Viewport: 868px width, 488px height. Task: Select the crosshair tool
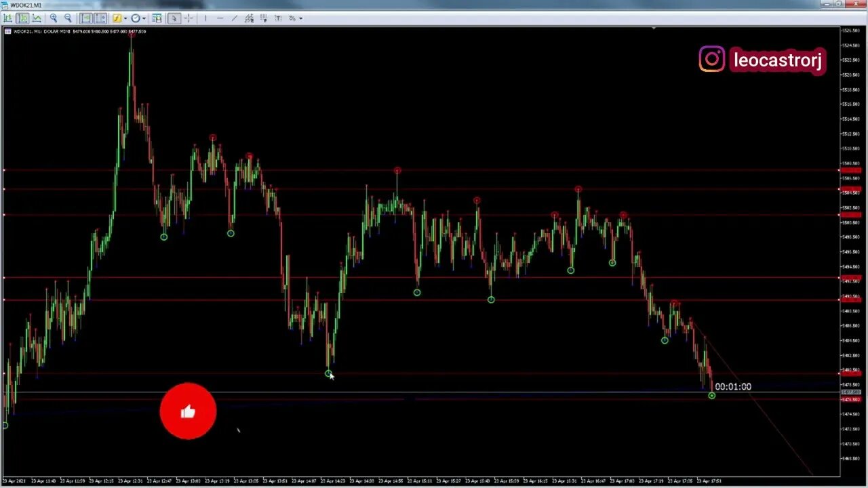189,18
